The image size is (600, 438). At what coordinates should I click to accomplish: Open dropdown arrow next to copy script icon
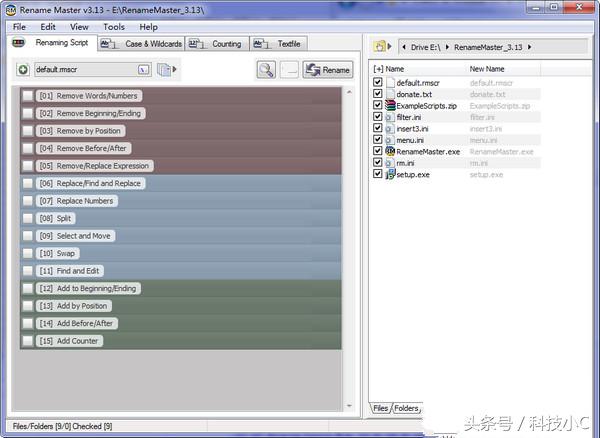click(x=174, y=69)
